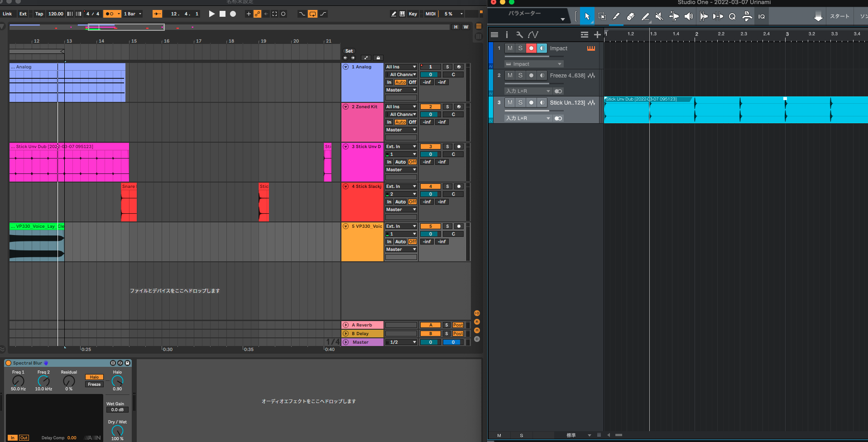The width and height of the screenshot is (868, 442).
Task: Collapse the 1 Analog track
Action: (346, 67)
